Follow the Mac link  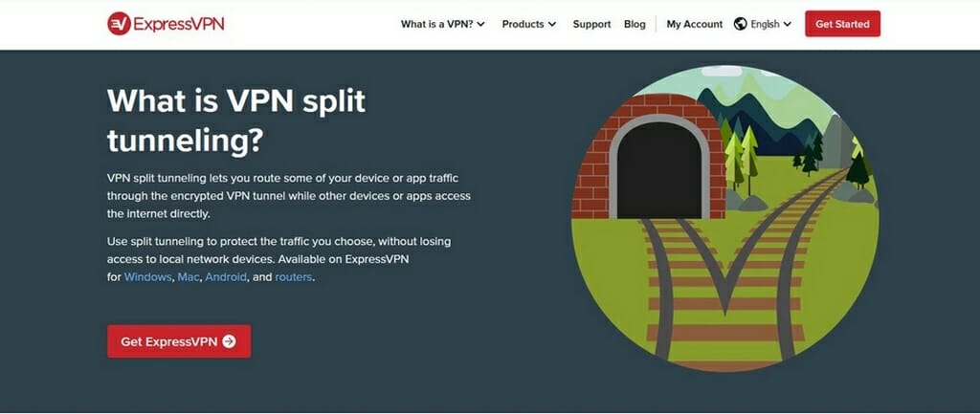[189, 276]
